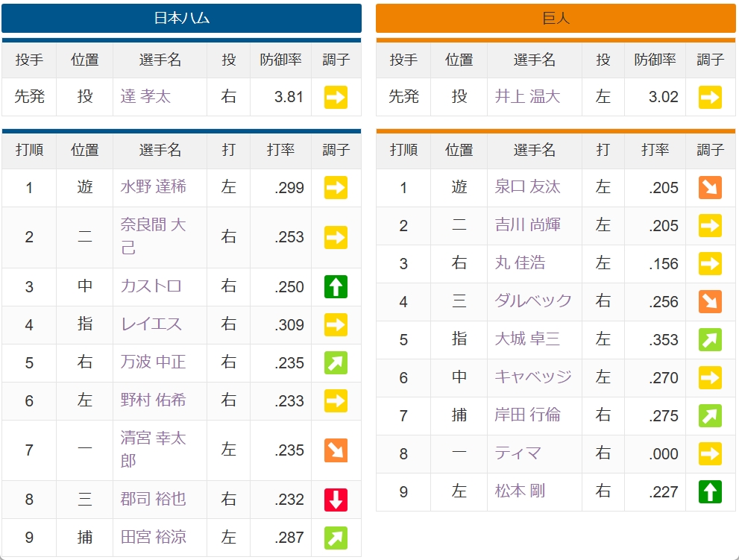The image size is (739, 560).
Task: Open ダルベック player page
Action: pyautogui.click(x=533, y=301)
